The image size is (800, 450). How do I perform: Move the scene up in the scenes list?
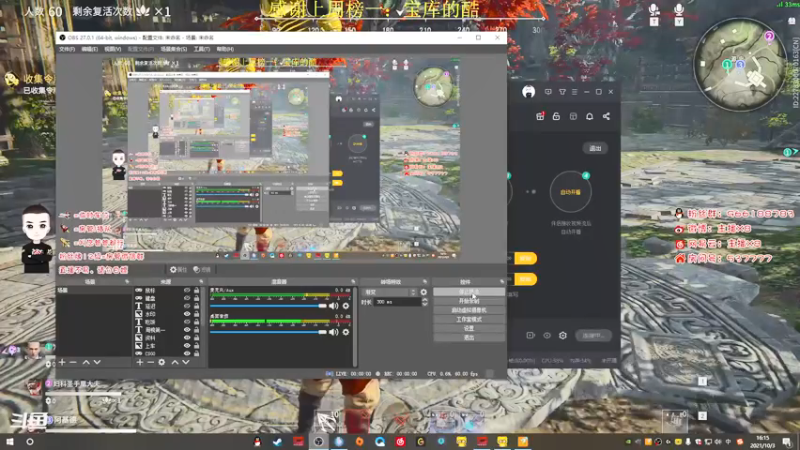[x=86, y=362]
